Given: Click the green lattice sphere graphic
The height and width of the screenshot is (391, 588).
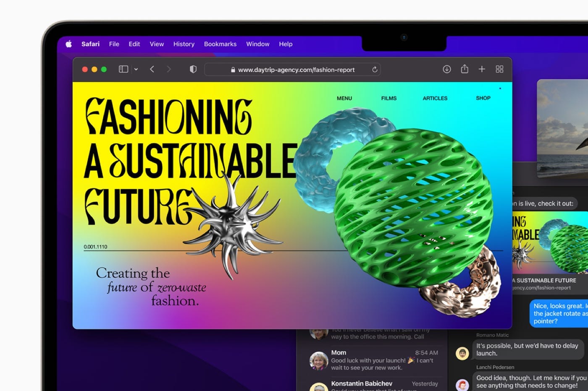Looking at the screenshot, I should click(414, 208).
